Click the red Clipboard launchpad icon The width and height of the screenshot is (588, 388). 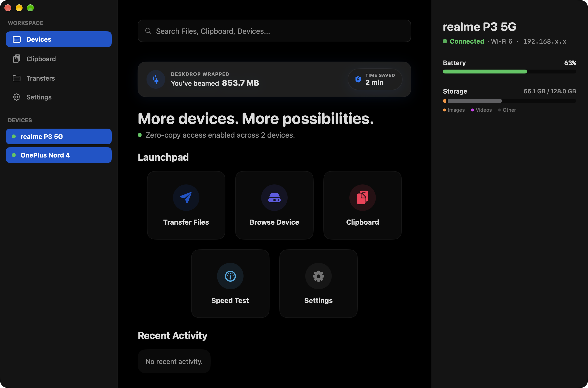pyautogui.click(x=362, y=197)
